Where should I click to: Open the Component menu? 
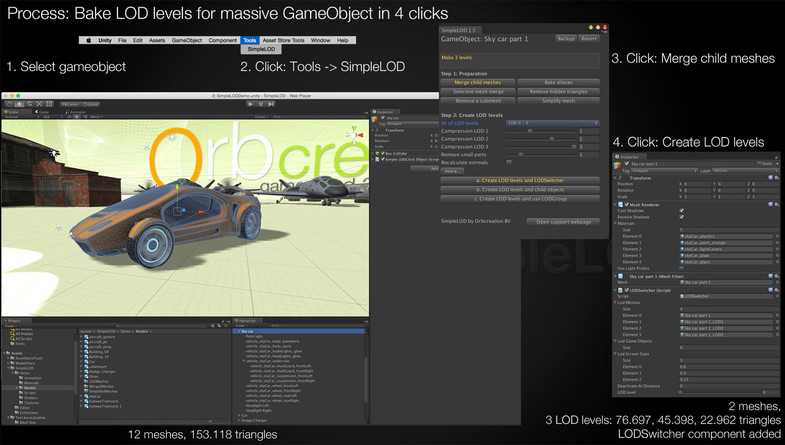click(222, 41)
